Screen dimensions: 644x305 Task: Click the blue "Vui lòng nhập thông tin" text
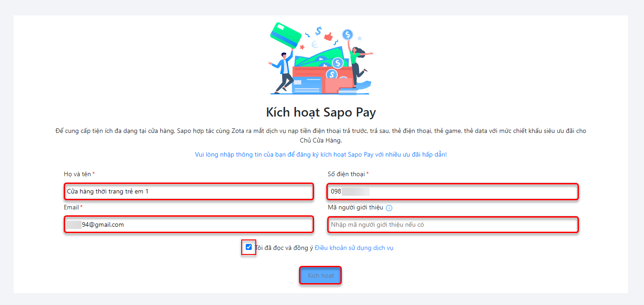[x=321, y=154]
